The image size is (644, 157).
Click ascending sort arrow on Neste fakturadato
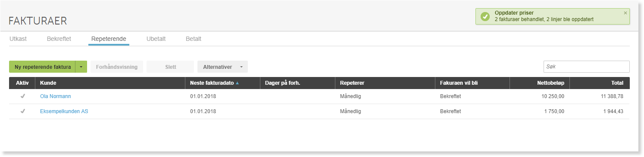[237, 83]
